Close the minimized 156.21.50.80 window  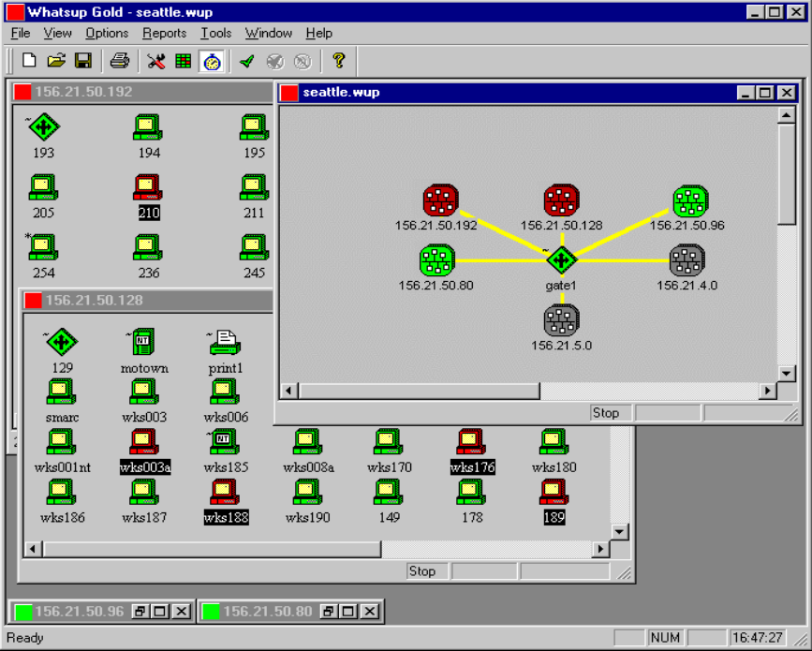pos(369,612)
